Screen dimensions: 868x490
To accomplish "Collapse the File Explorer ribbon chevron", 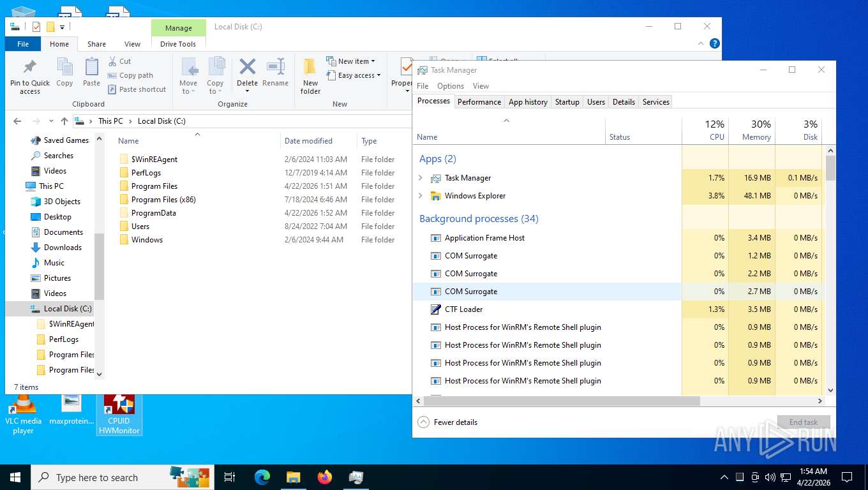I will pyautogui.click(x=701, y=43).
